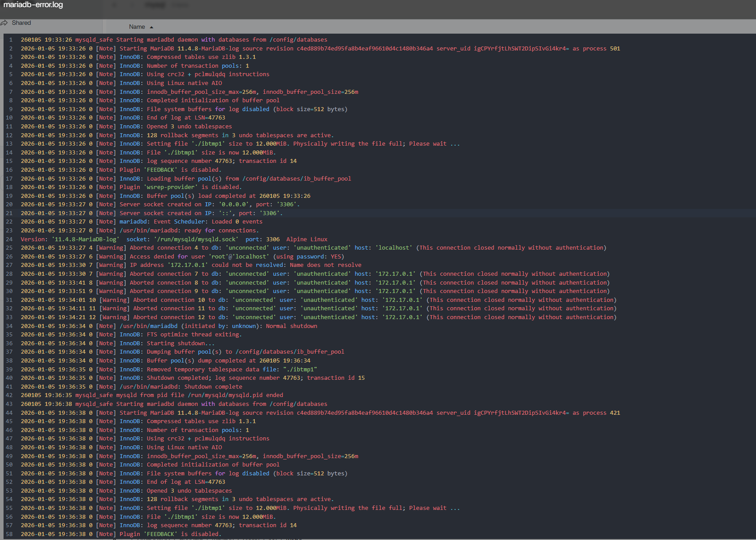The image size is (756, 540).
Task: Click the 'ready for connections' log line
Action: pos(222,231)
